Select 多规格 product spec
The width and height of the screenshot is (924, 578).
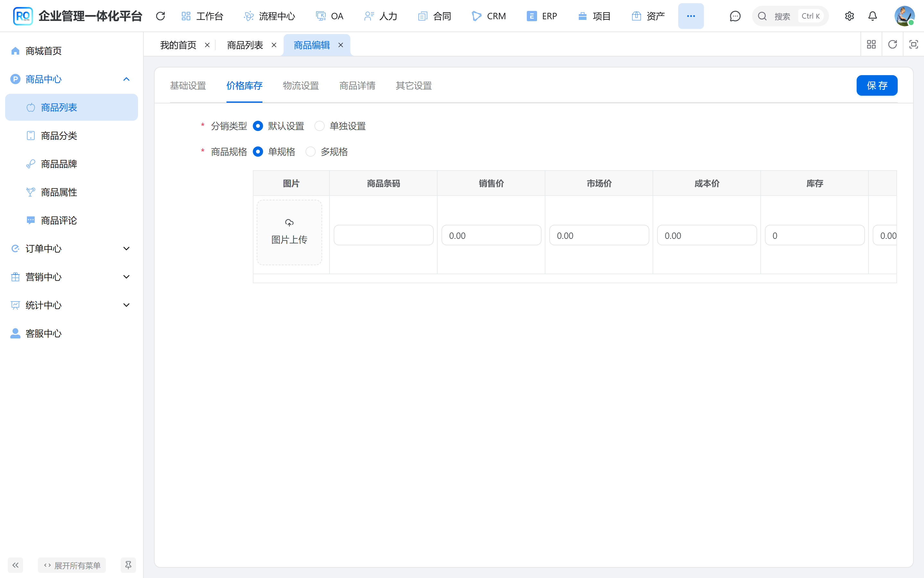click(311, 152)
